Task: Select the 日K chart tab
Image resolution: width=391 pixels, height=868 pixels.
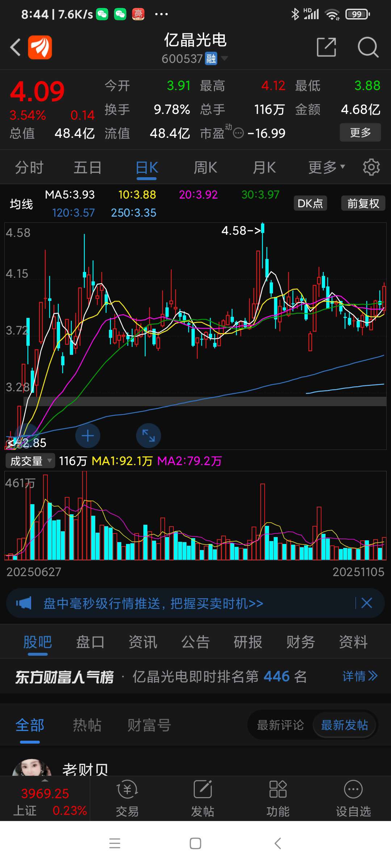Action: pyautogui.click(x=147, y=168)
